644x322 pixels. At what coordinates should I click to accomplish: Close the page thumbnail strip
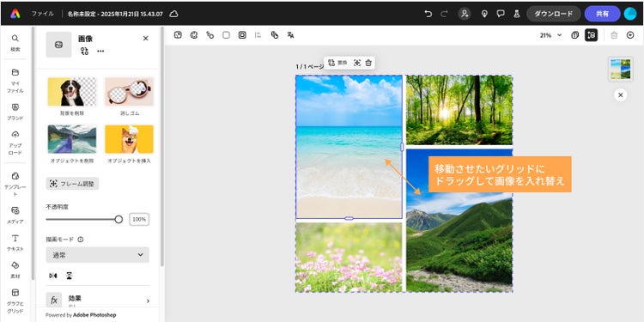point(621,95)
